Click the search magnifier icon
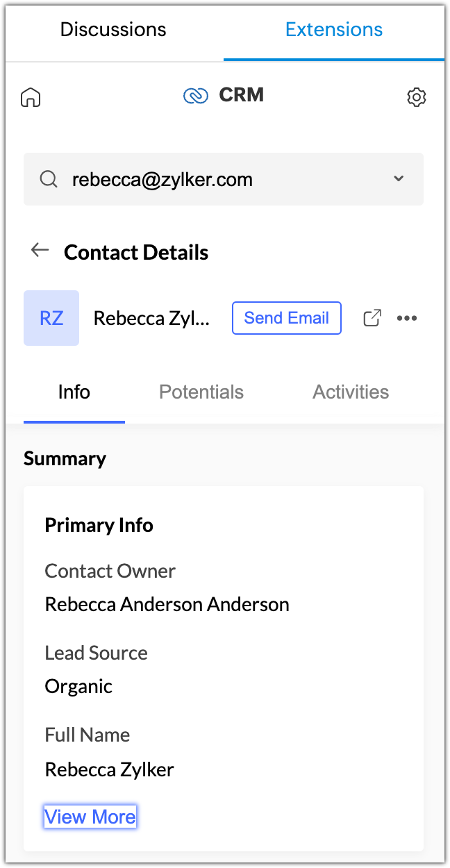 49,180
